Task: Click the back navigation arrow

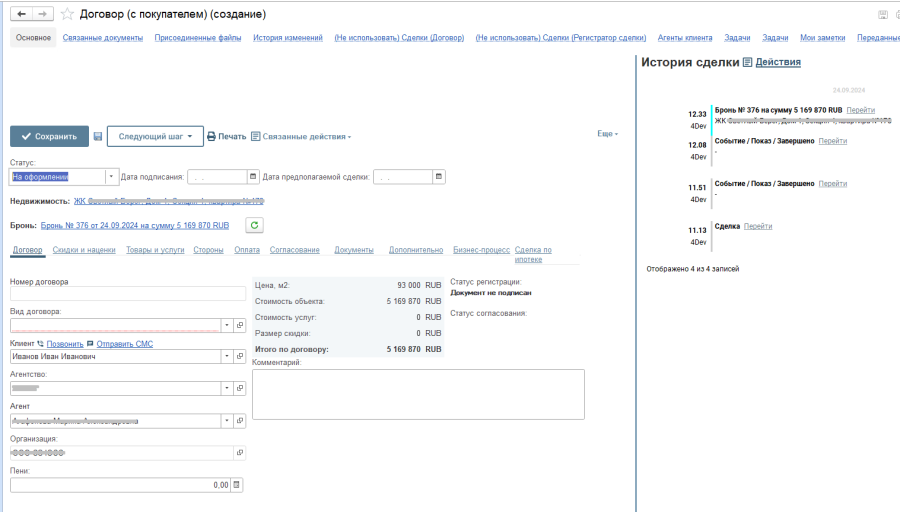Action: tap(21, 15)
